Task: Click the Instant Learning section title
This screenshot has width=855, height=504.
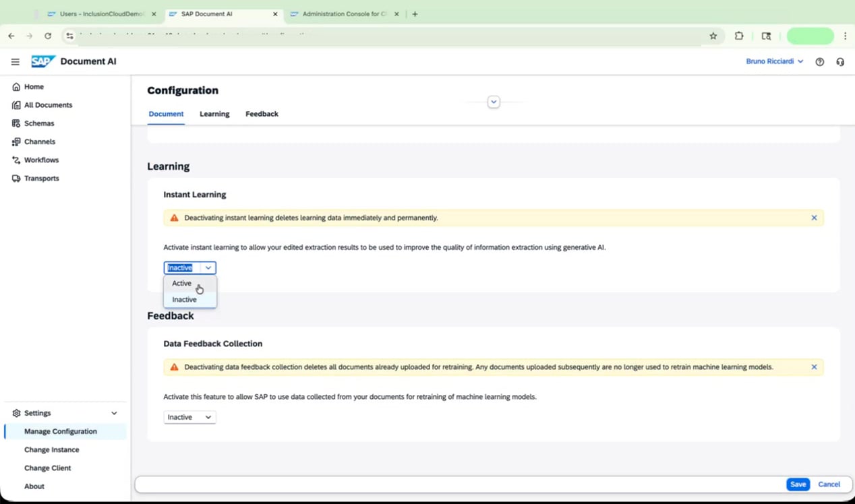Action: (195, 195)
